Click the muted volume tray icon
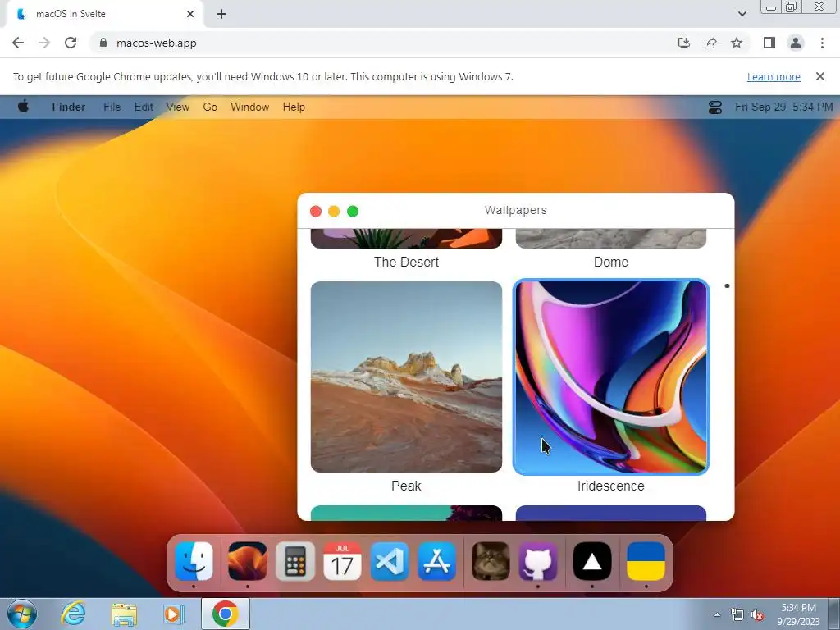The width and height of the screenshot is (840, 630). (757, 615)
